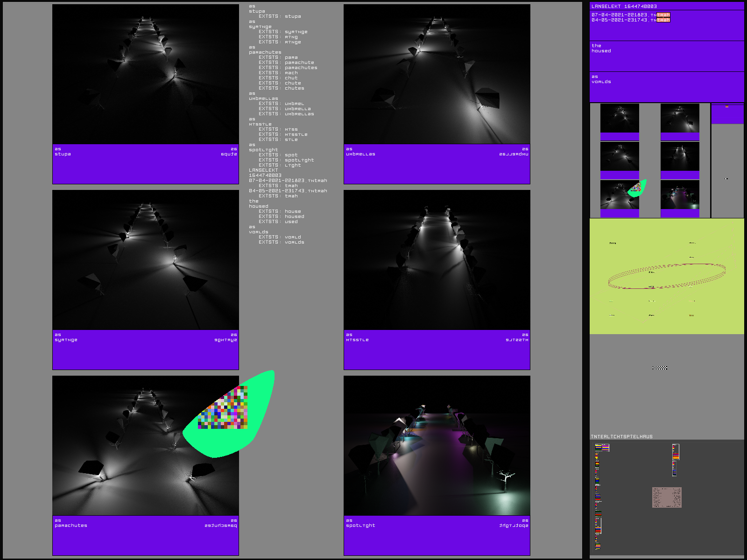Click the colorful 'as spotlight' render image
The image size is (747, 560).
pyautogui.click(x=437, y=446)
